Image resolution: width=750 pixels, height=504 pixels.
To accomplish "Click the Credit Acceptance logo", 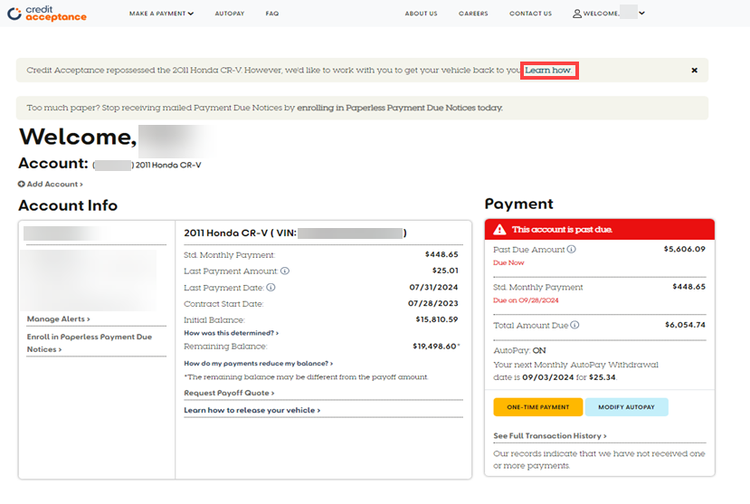I will coord(47,14).
